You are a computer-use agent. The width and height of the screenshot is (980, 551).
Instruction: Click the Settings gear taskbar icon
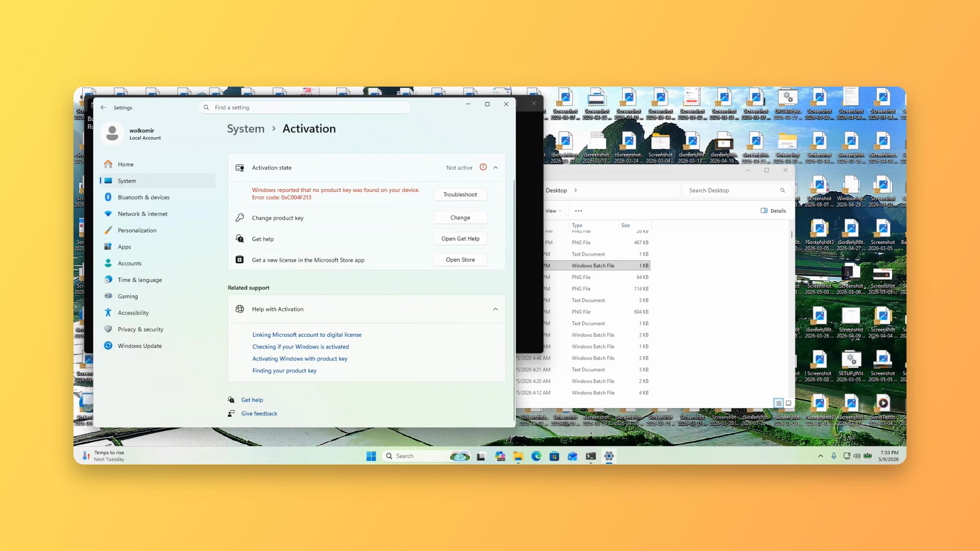609,456
